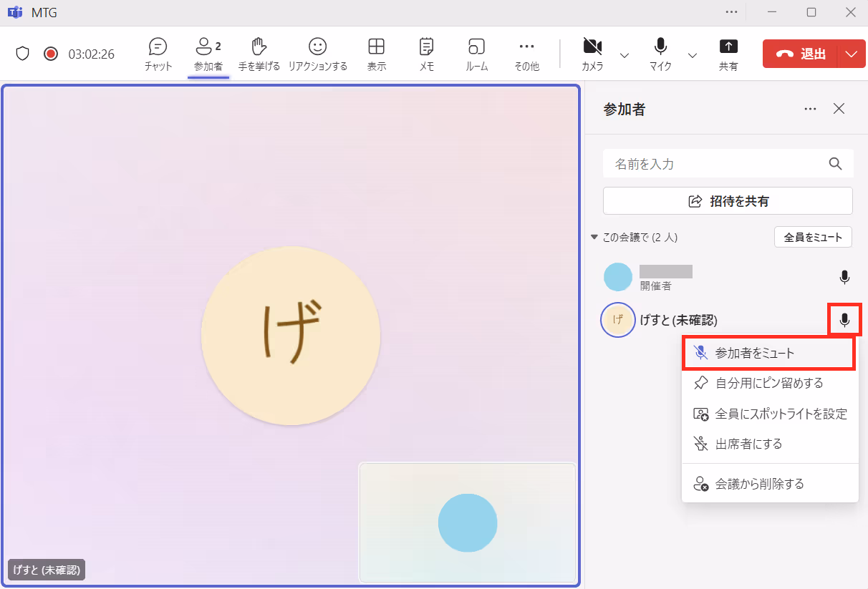Click the large げ avatar on stage
This screenshot has width=868, height=589.
(x=291, y=336)
